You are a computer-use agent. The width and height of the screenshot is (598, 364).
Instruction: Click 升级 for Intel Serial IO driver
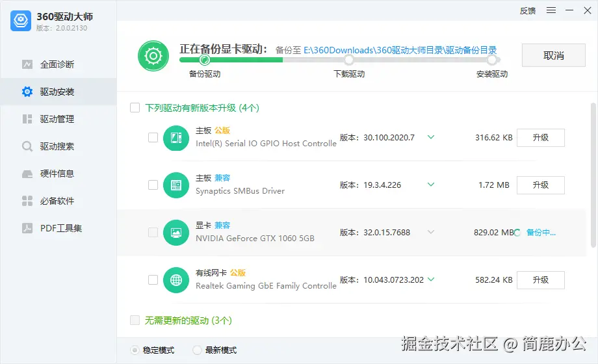coord(540,138)
